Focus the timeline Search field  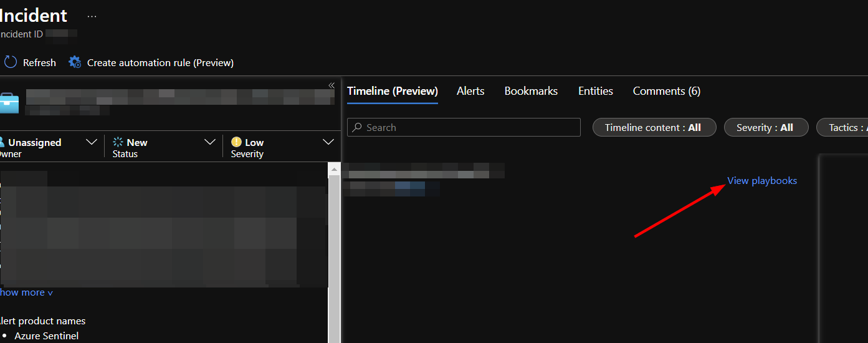464,127
